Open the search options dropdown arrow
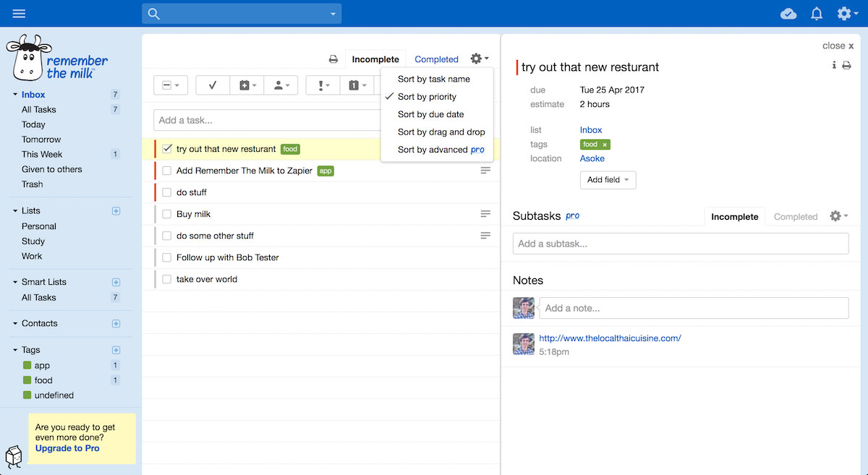Viewport: 868px width, 475px height. point(333,14)
